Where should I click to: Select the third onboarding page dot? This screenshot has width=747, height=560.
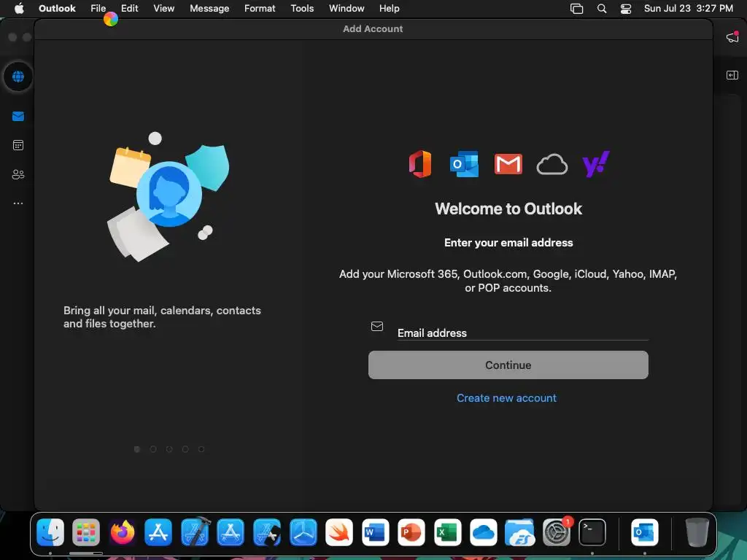(x=169, y=449)
